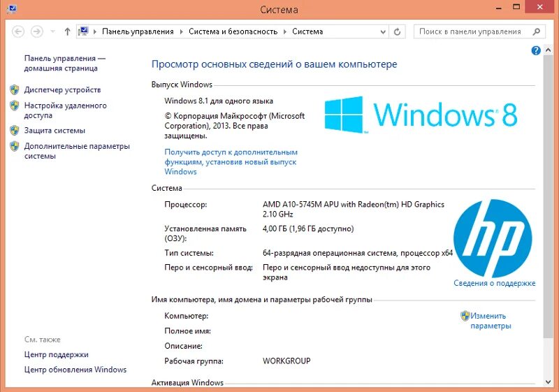Refresh the System page

tap(397, 31)
